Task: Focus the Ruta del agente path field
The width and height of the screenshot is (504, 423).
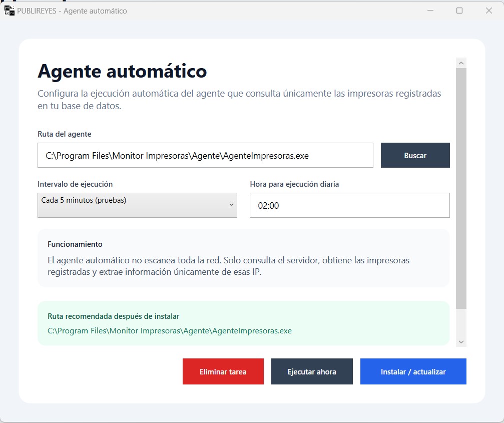Action: pyautogui.click(x=205, y=155)
